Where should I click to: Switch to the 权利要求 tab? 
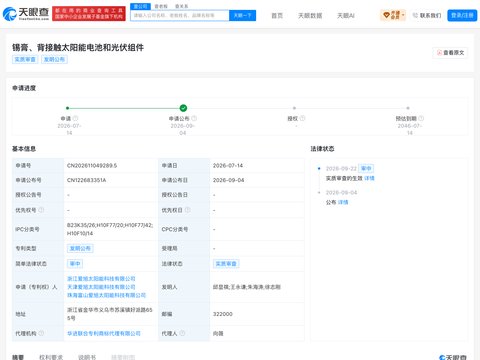pyautogui.click(x=51, y=357)
